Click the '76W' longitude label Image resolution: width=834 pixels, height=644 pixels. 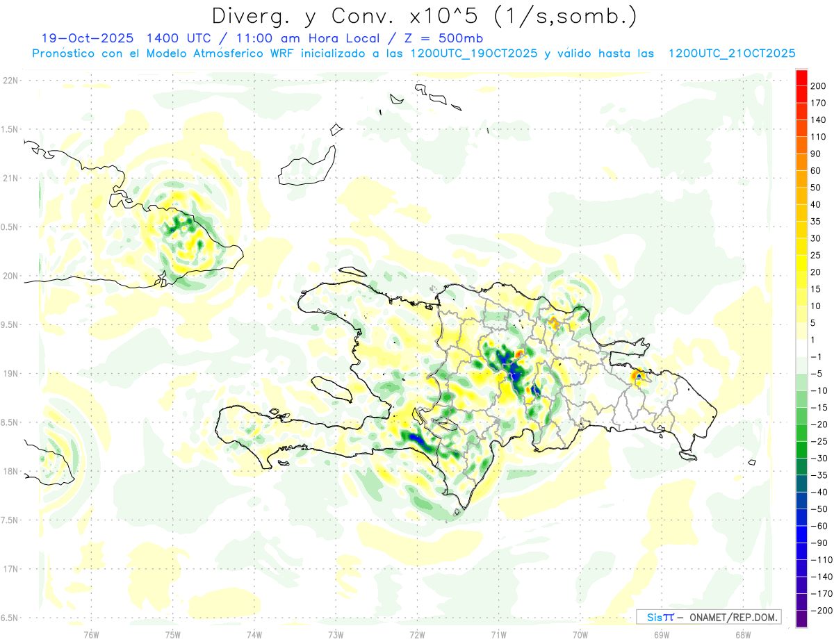pyautogui.click(x=91, y=634)
